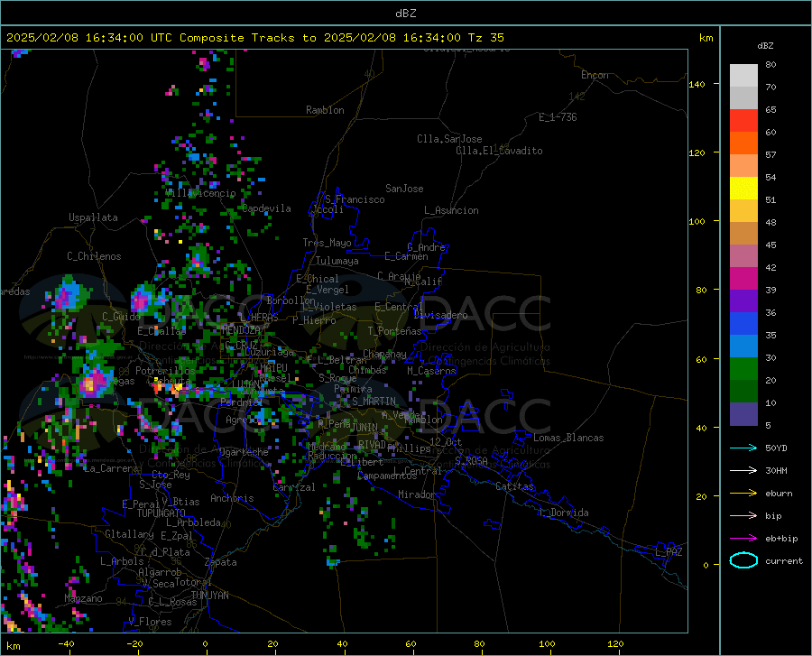This screenshot has height=656, width=812.
Task: Click the 'Clla.SanJose' label on the map
Action: click(x=449, y=139)
